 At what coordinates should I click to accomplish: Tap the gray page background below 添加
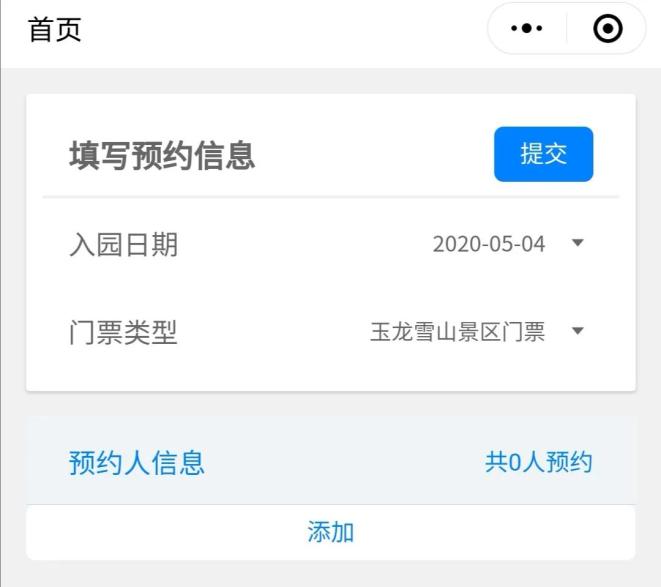coord(330,574)
